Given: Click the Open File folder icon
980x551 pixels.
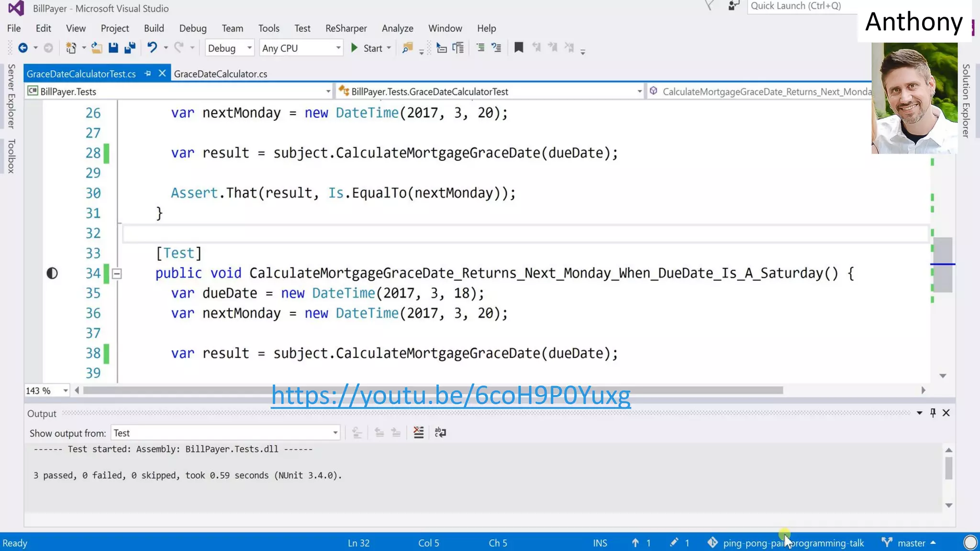Looking at the screenshot, I should coord(97,48).
